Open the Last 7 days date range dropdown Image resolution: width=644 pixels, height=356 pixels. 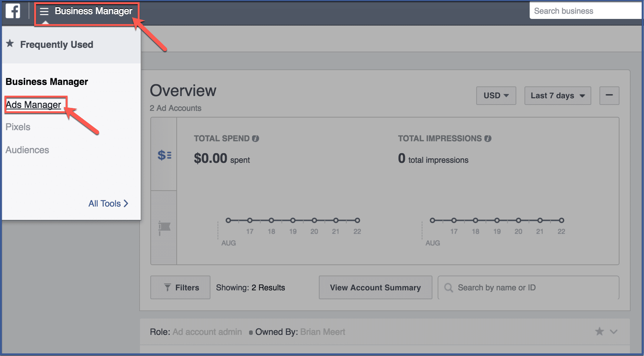point(558,96)
